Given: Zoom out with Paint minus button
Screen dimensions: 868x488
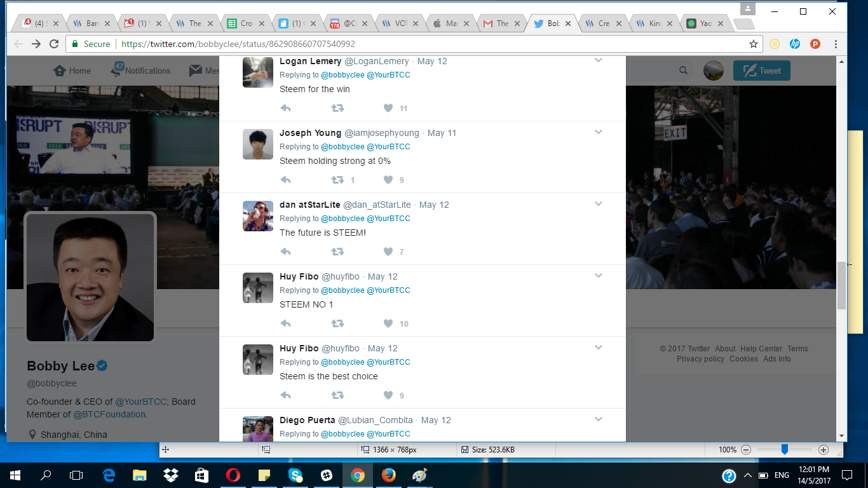Looking at the screenshot, I should tap(746, 450).
